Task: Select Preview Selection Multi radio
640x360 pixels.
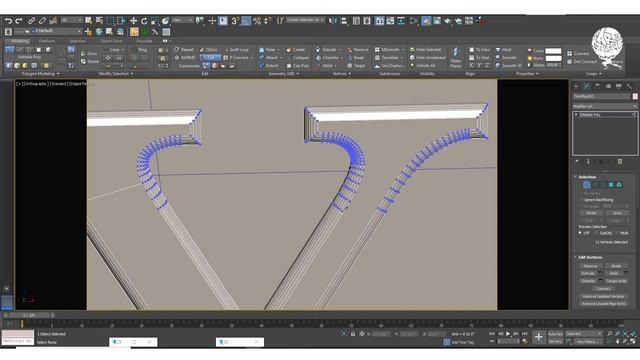Action: 617,233
